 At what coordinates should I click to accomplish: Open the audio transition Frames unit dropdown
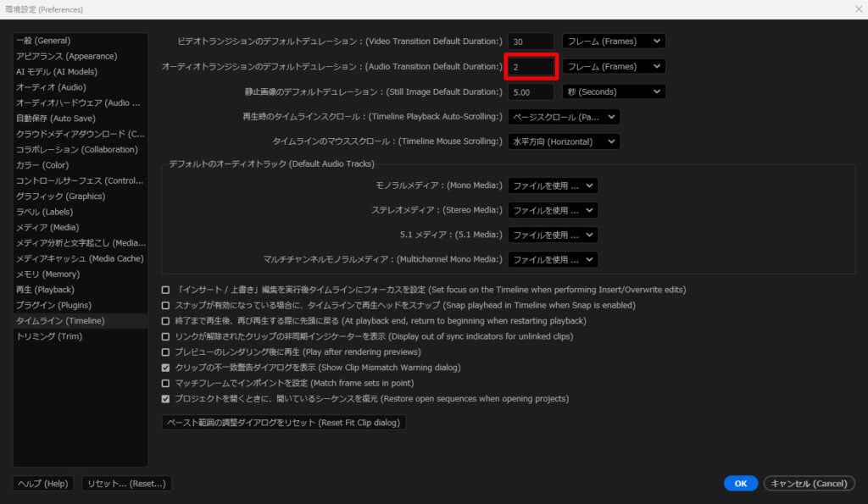(x=614, y=66)
